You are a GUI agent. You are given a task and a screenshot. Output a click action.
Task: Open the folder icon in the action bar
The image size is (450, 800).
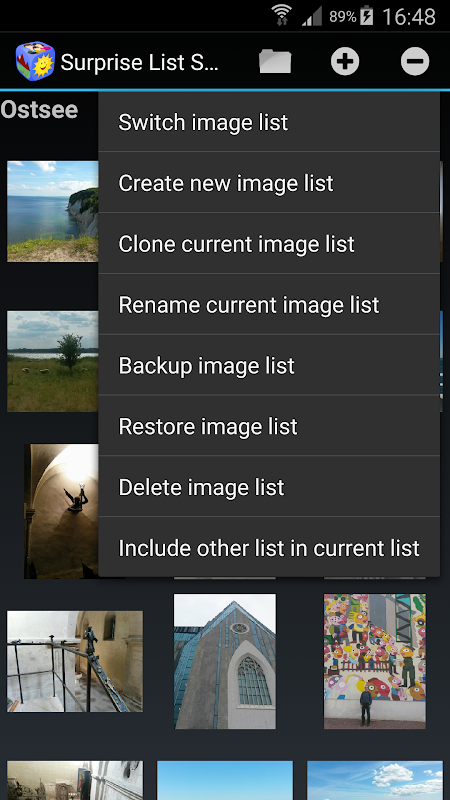point(275,62)
